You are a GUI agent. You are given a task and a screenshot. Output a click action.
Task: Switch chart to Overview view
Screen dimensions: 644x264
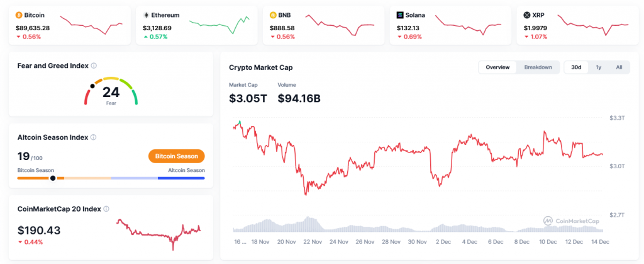click(x=497, y=67)
